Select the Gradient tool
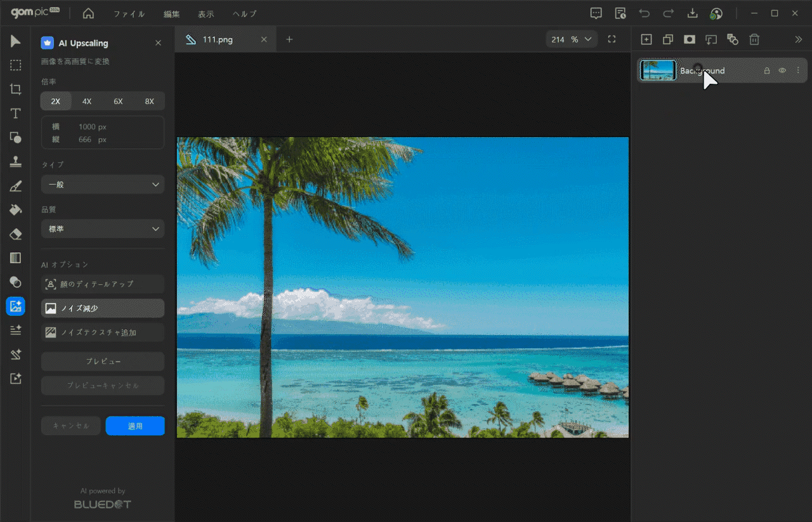 (x=15, y=258)
